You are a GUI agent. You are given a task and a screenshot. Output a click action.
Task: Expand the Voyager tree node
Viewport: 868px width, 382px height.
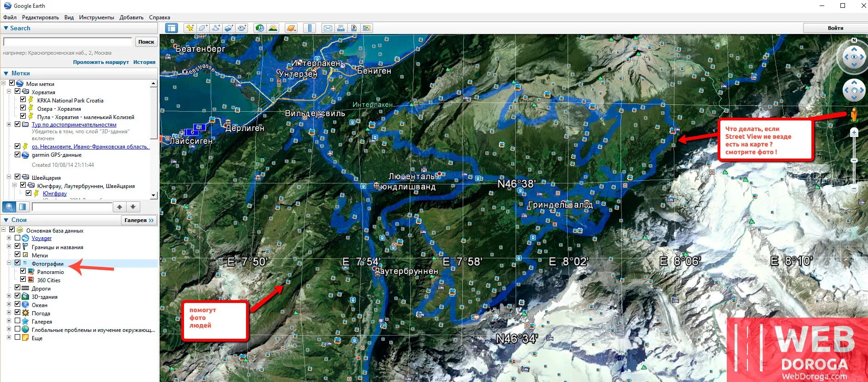point(9,238)
